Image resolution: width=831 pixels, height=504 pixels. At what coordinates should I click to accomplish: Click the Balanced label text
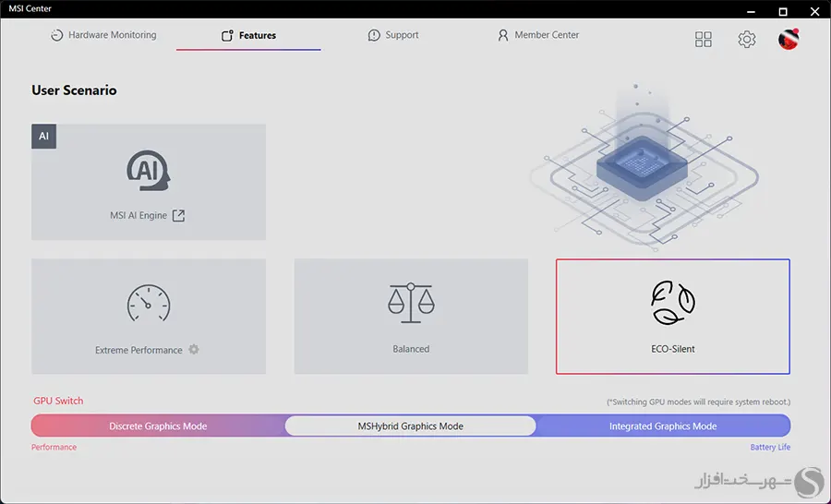point(411,349)
